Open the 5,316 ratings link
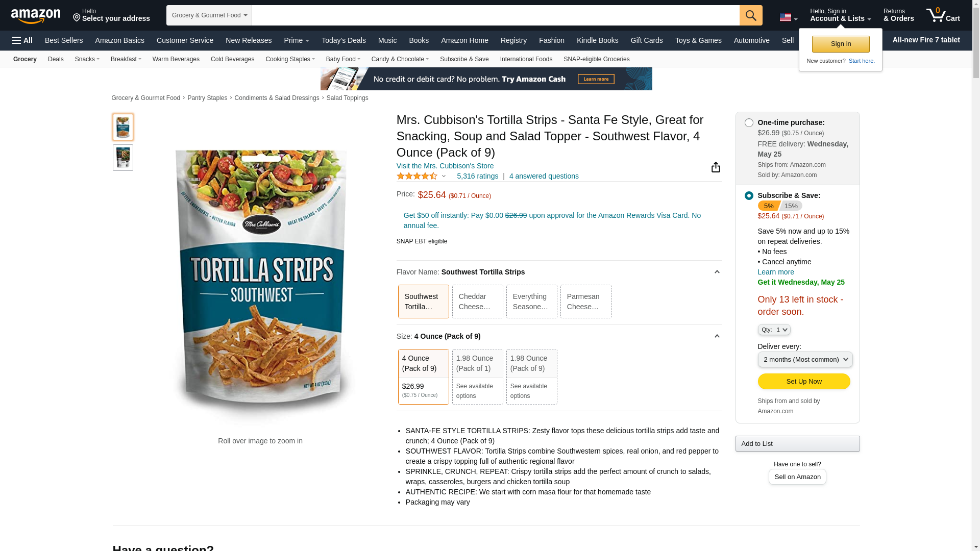Image resolution: width=980 pixels, height=551 pixels. 477,176
